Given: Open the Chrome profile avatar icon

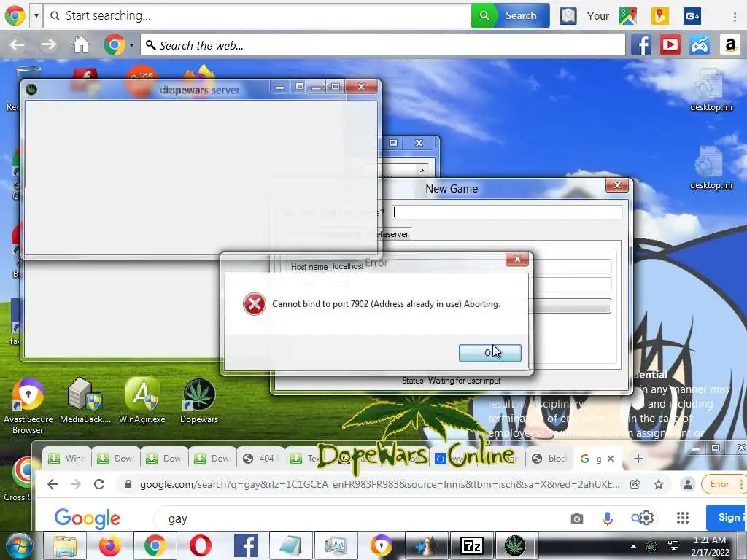Looking at the screenshot, I should pos(687,484).
